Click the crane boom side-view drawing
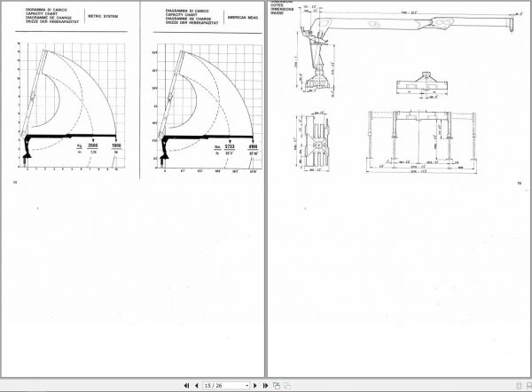Image resolution: width=532 pixels, height=392 pixels. coord(406,51)
